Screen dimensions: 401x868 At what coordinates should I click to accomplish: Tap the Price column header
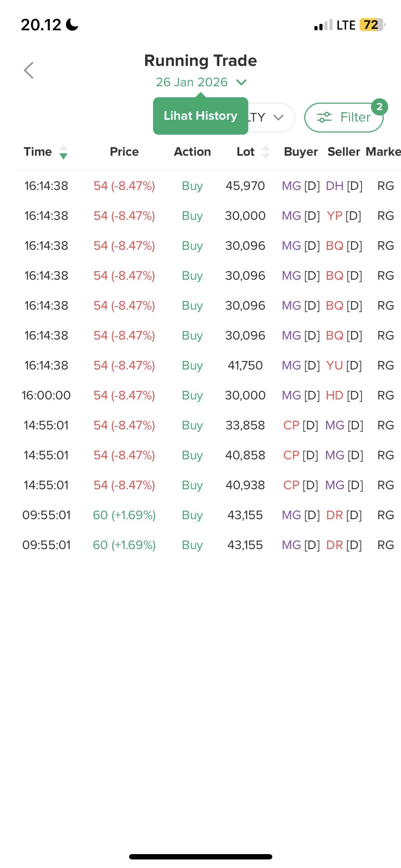tap(124, 152)
